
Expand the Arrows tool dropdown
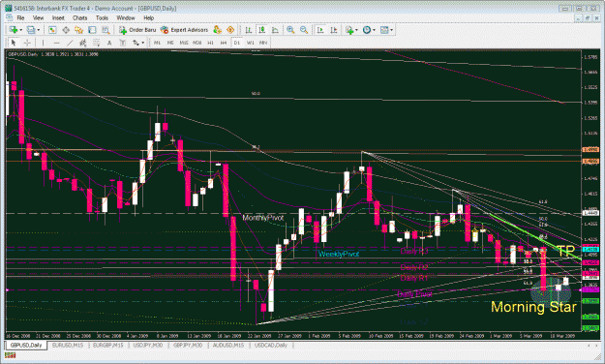pyautogui.click(x=143, y=43)
